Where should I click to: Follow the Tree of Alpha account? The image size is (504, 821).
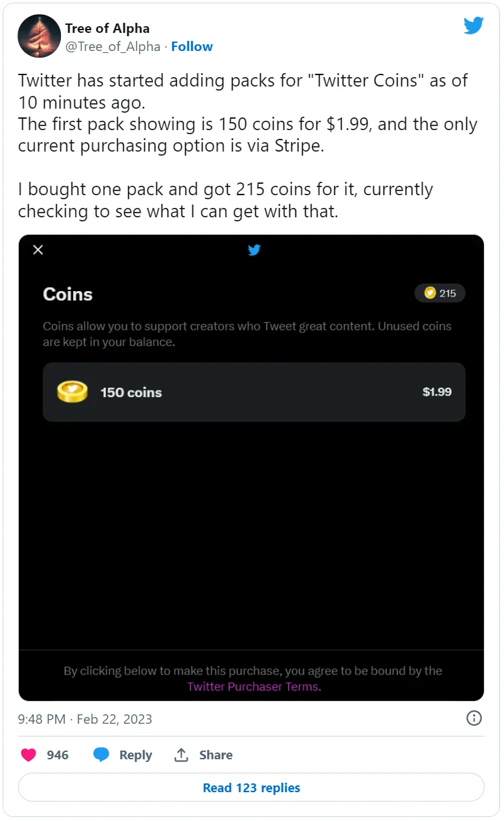tap(192, 46)
